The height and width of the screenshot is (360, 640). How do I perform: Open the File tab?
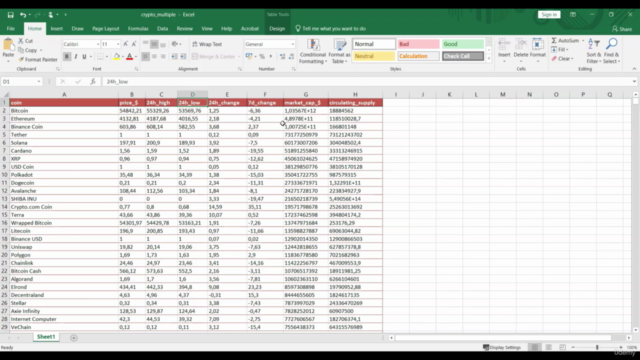[x=11, y=29]
